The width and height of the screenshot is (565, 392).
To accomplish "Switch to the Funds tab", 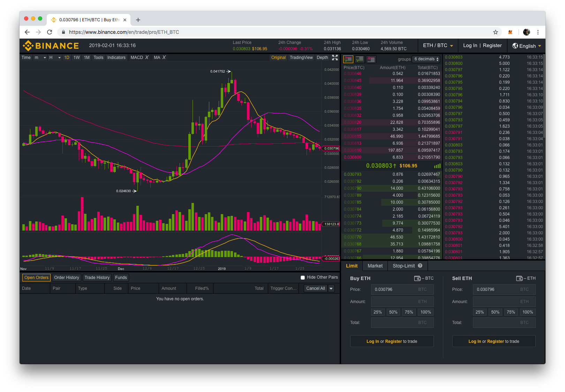I will click(x=121, y=278).
